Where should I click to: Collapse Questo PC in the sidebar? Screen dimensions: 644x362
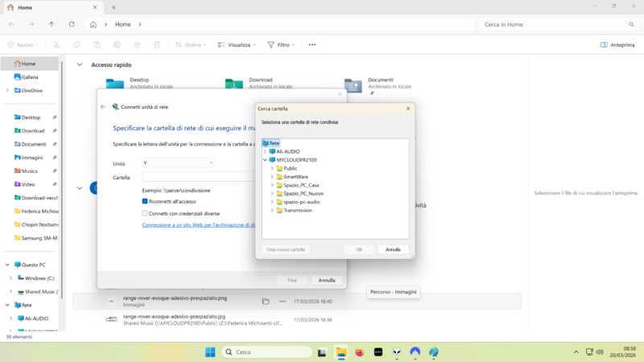pos(7,265)
